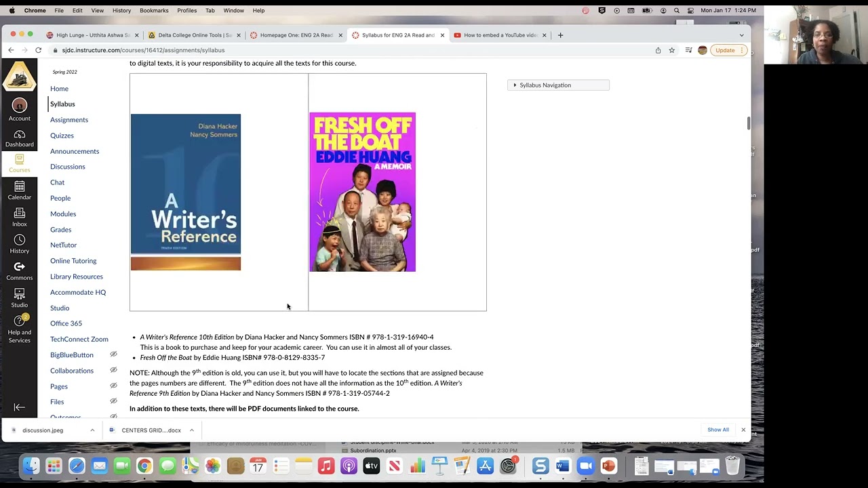The height and width of the screenshot is (488, 868).
Task: Go back with the browser back arrow
Action: (x=11, y=50)
